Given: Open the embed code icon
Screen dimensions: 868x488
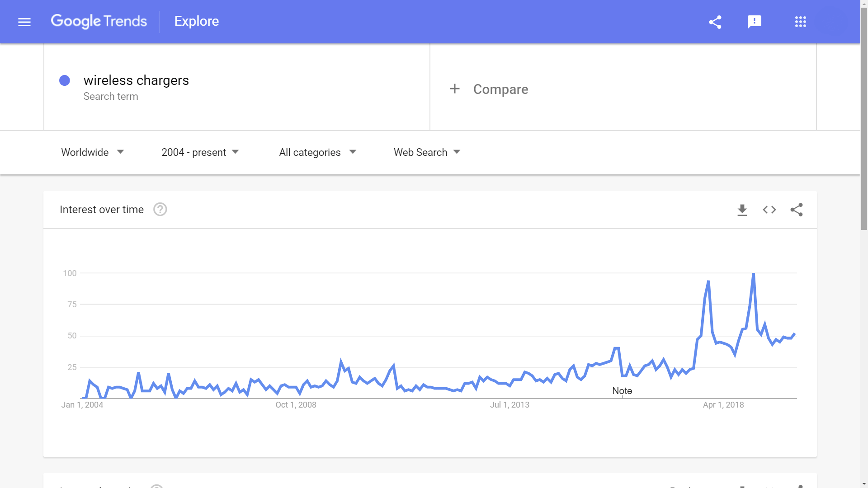Looking at the screenshot, I should (769, 210).
